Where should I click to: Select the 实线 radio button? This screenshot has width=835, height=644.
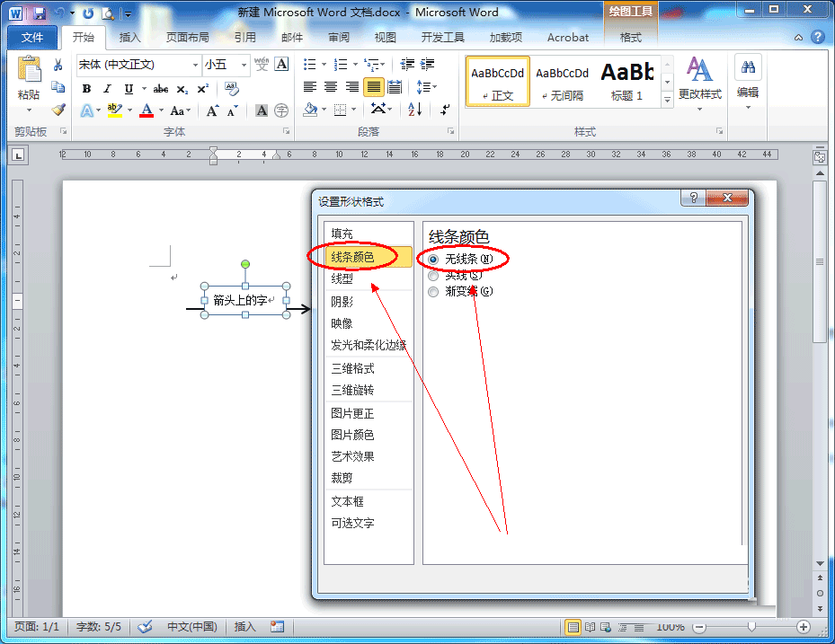coord(433,275)
